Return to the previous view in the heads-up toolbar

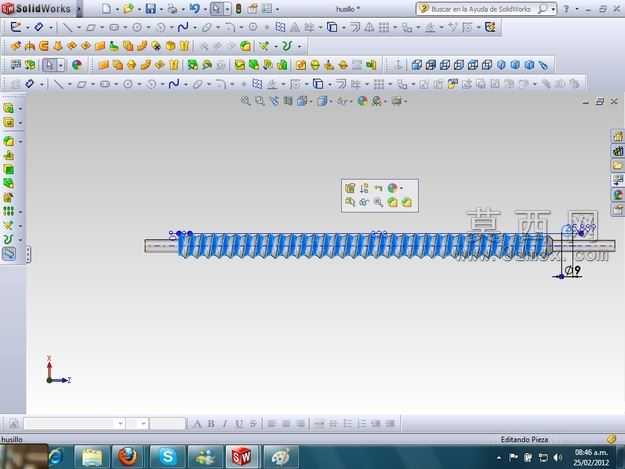(274, 101)
